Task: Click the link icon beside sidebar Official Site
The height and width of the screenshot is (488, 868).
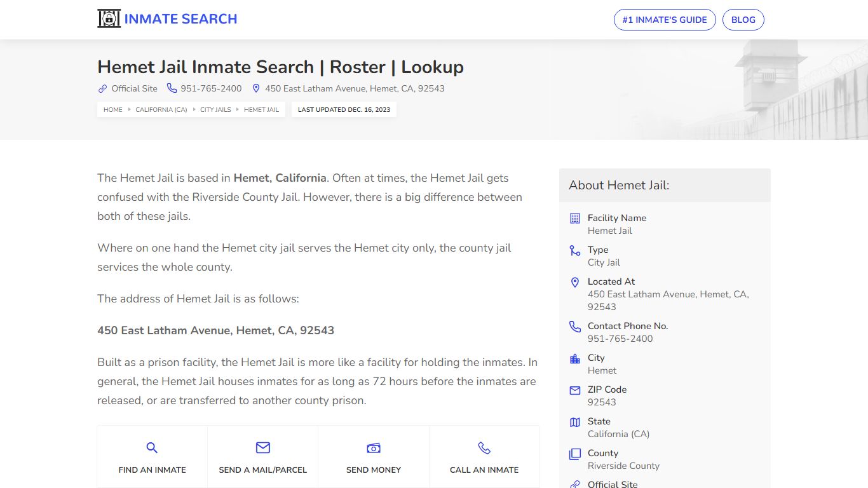Action: click(575, 484)
